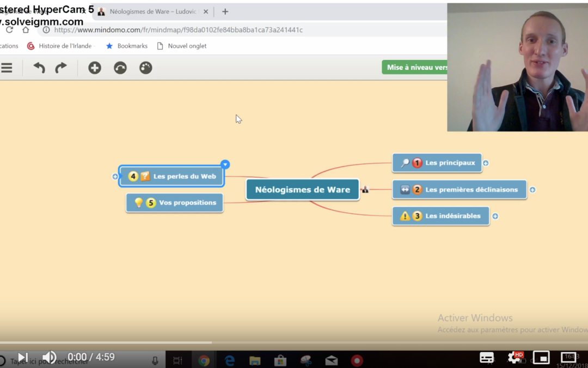Open the Bookmarks folder
Image resolution: width=588 pixels, height=368 pixels.
(127, 46)
